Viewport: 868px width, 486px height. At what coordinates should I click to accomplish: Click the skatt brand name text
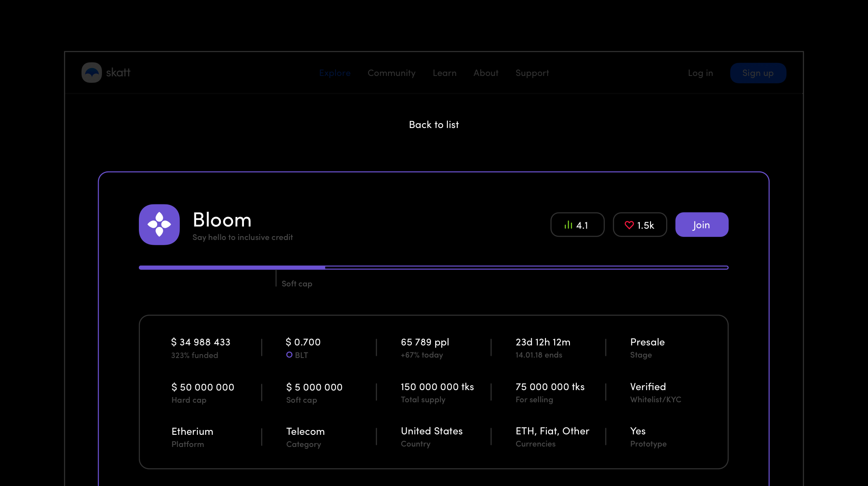click(118, 72)
